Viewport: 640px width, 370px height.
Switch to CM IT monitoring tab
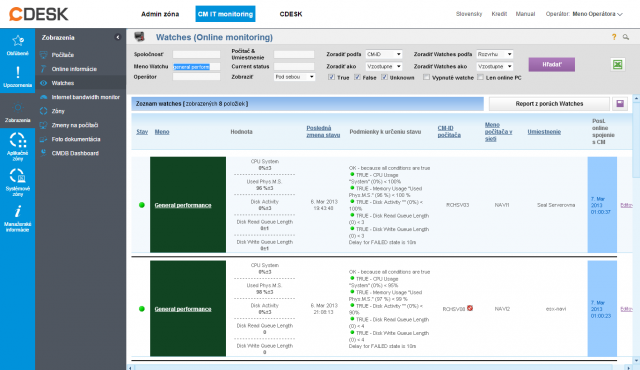point(225,14)
